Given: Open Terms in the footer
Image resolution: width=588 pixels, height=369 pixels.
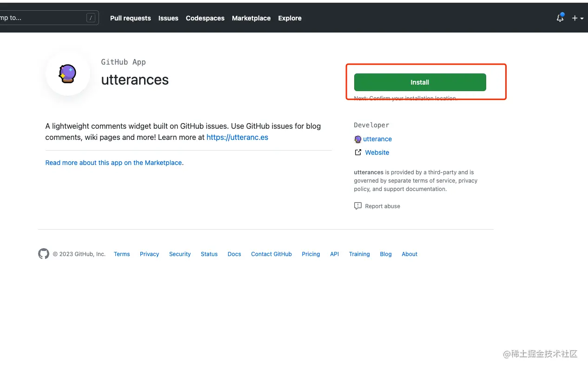Looking at the screenshot, I should pos(122,254).
